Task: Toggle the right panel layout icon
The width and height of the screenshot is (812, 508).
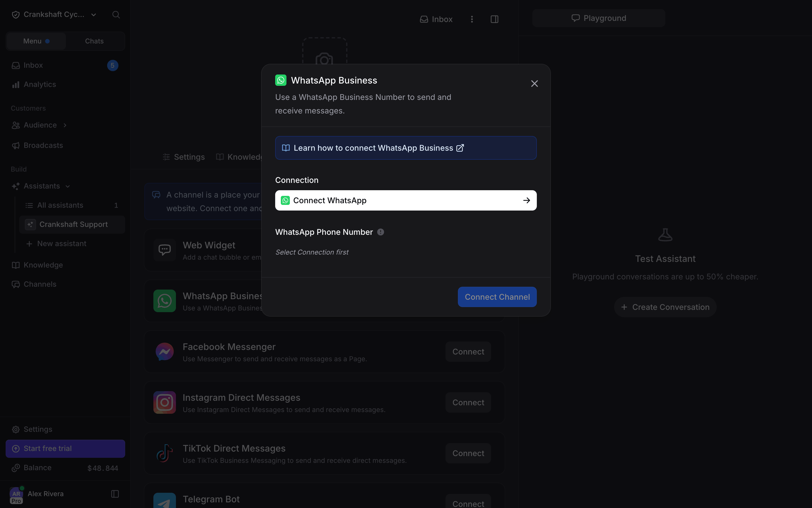Action: [x=494, y=19]
